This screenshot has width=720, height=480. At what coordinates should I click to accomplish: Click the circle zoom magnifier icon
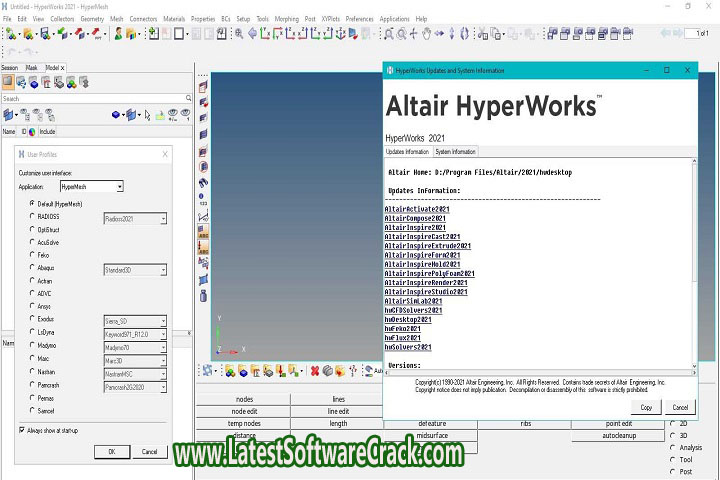(x=401, y=34)
